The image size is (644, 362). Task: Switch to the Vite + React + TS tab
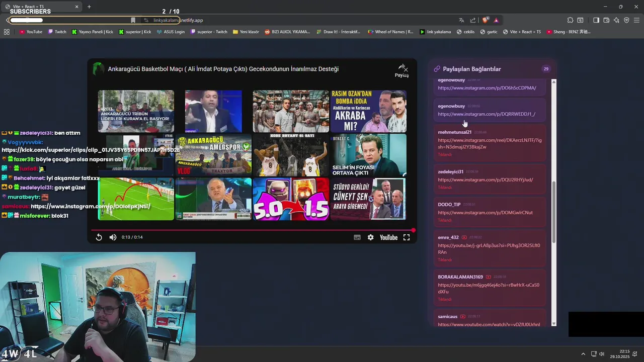(x=42, y=7)
